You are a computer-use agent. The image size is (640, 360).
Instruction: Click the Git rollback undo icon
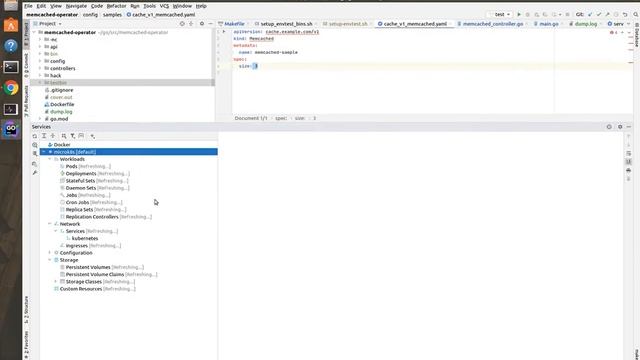625,14
